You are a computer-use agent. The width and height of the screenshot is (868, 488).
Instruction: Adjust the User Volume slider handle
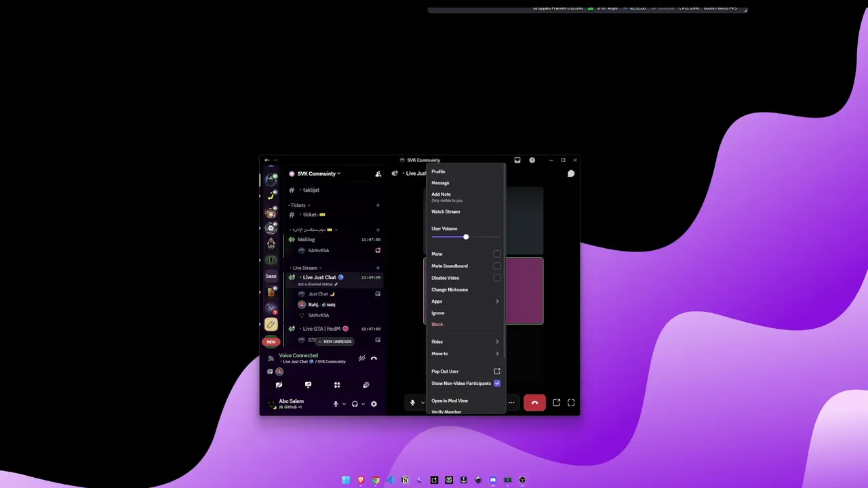click(x=466, y=237)
